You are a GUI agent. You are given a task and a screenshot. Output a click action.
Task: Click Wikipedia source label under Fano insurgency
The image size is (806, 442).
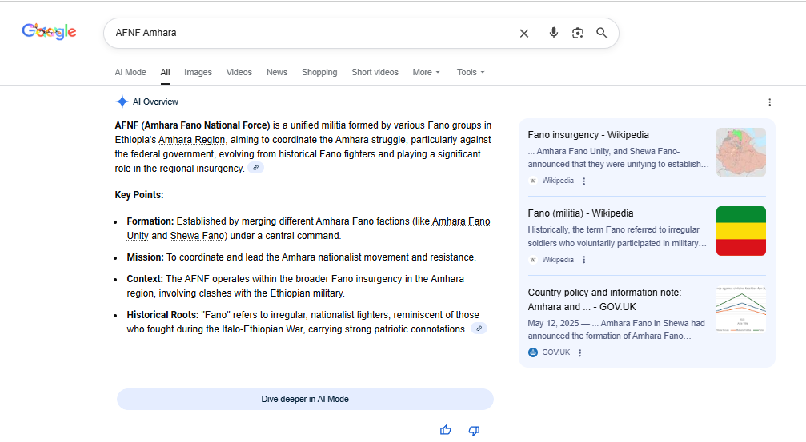pos(558,181)
